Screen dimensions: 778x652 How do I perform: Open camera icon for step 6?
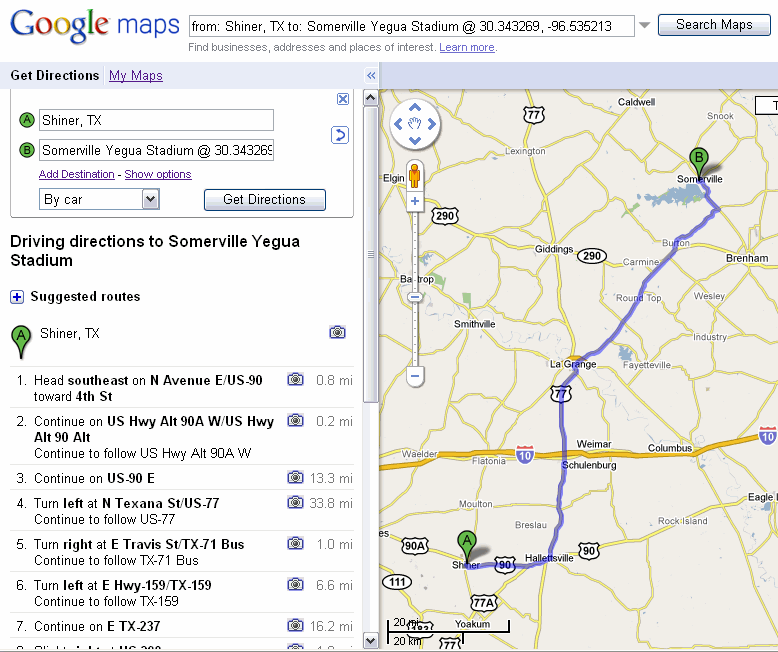(x=295, y=585)
